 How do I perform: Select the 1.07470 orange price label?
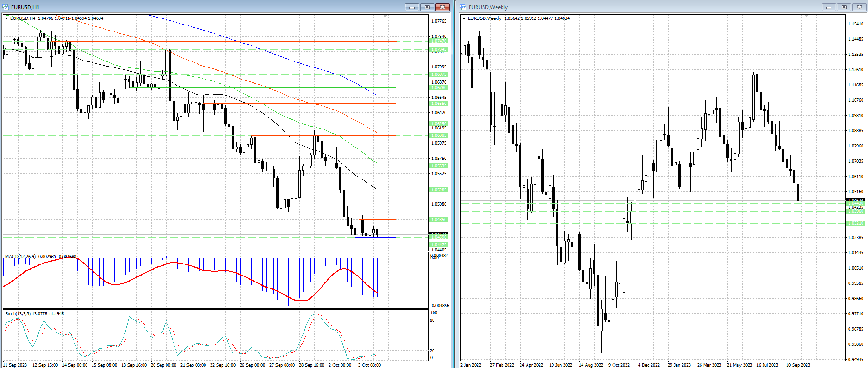439,41
